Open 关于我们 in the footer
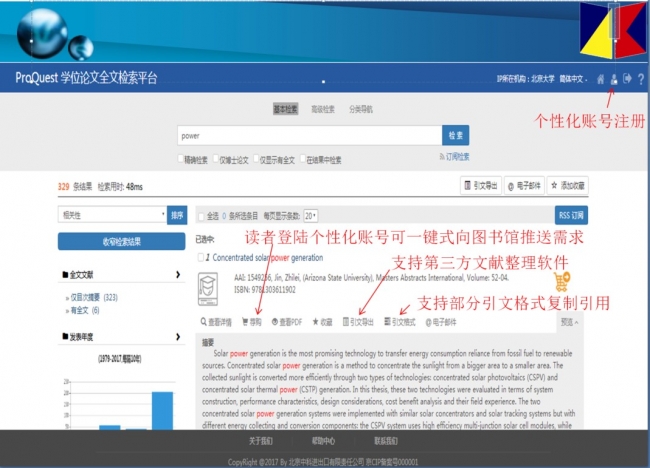Screen dimensions: 650x468 [260, 441]
